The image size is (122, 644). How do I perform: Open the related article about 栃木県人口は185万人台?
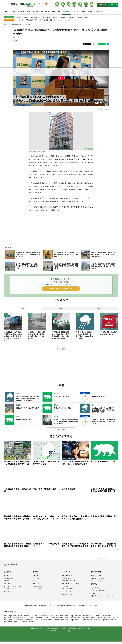[28, 266]
